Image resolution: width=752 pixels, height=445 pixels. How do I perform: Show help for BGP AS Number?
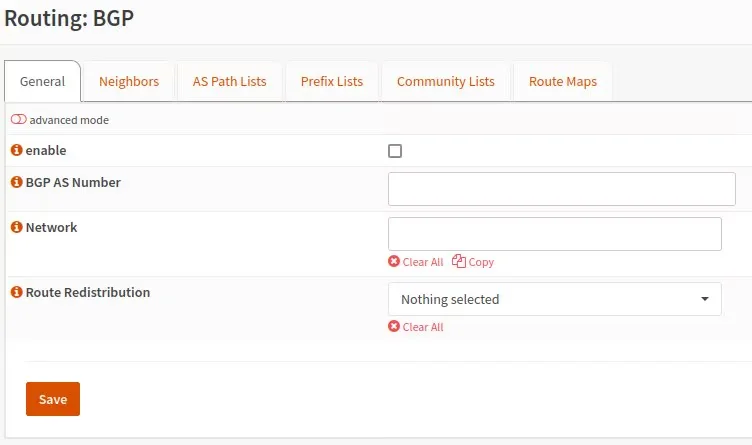(x=16, y=182)
